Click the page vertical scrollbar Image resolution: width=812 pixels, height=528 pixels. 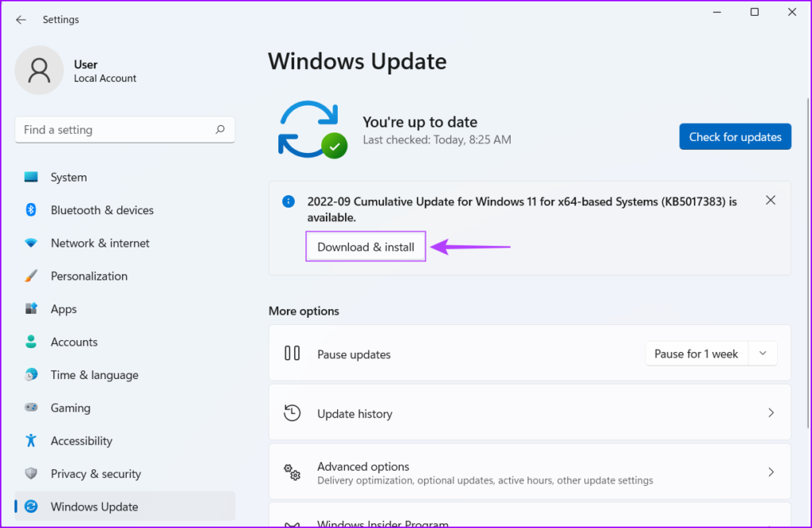808,263
